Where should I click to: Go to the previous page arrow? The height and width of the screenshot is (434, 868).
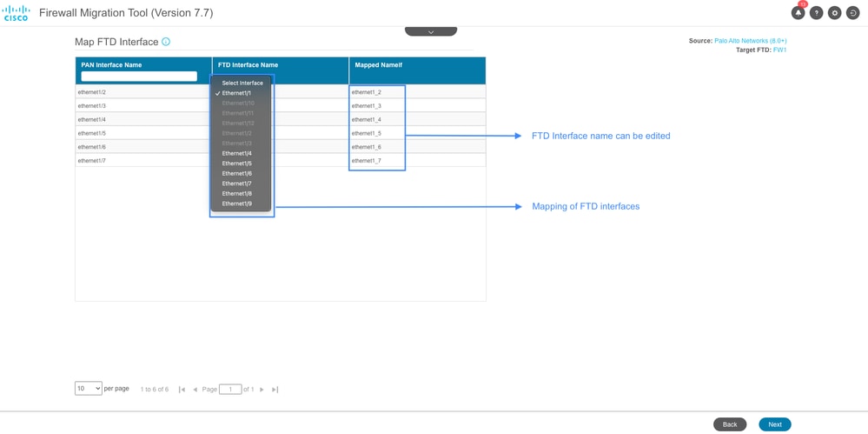(195, 390)
